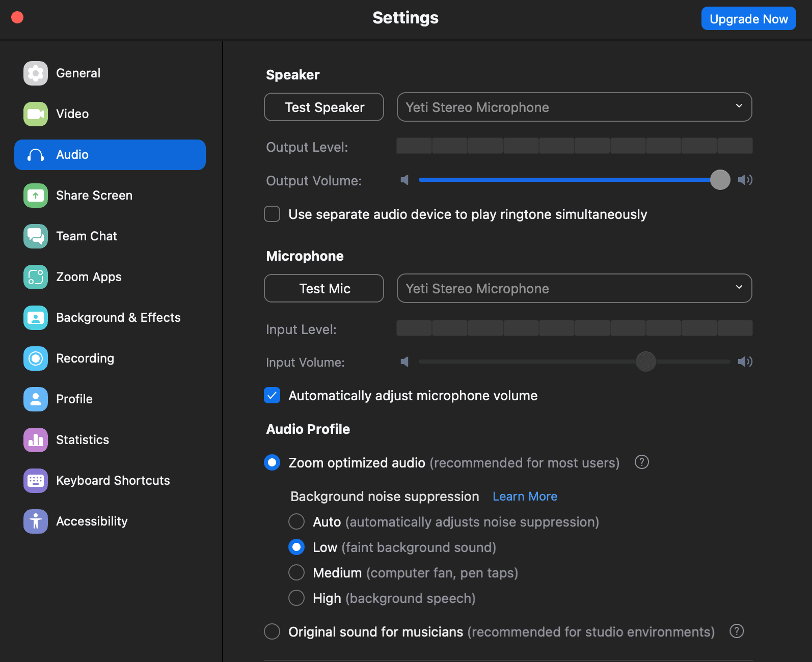Open General settings tab
The image size is (812, 662).
110,73
